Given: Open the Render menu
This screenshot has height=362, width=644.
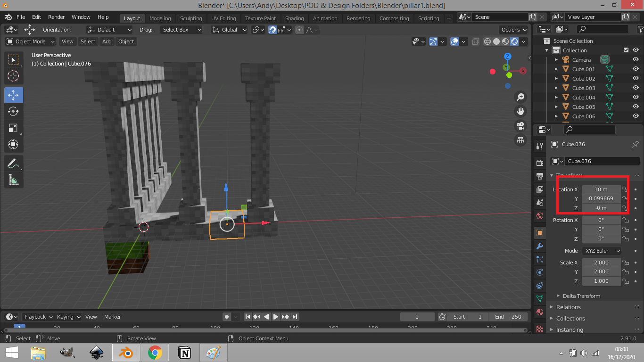Looking at the screenshot, I should (56, 17).
